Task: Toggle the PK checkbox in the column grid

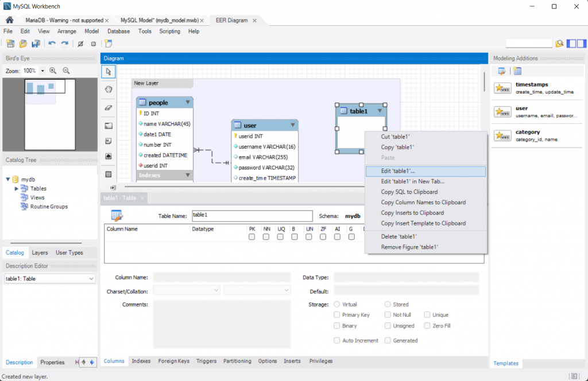Action: coord(252,237)
